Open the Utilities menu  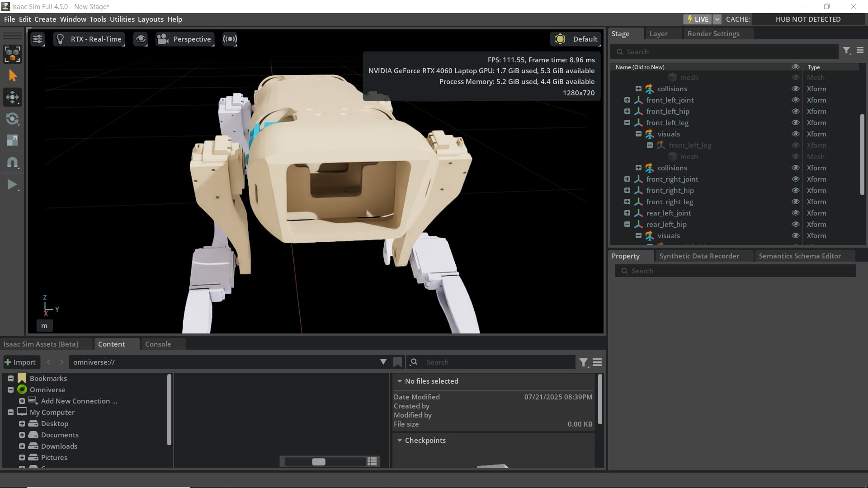(x=122, y=19)
